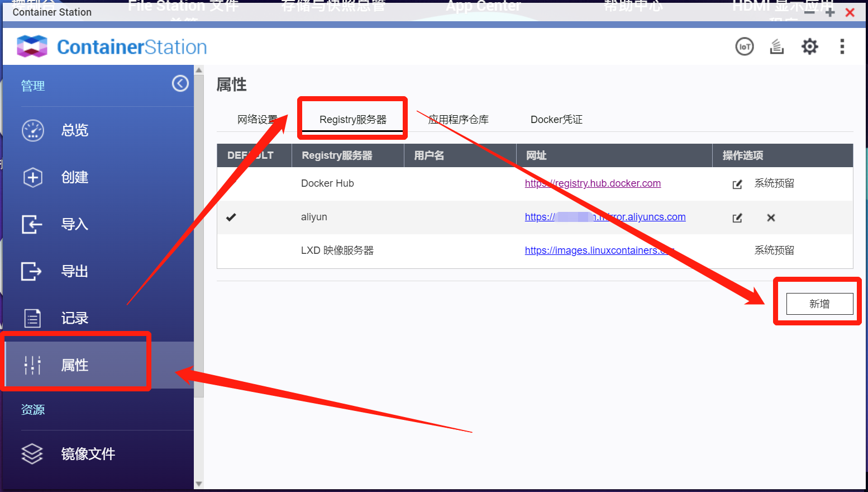
Task: Switch to the Docker凭证 tab
Action: 556,120
